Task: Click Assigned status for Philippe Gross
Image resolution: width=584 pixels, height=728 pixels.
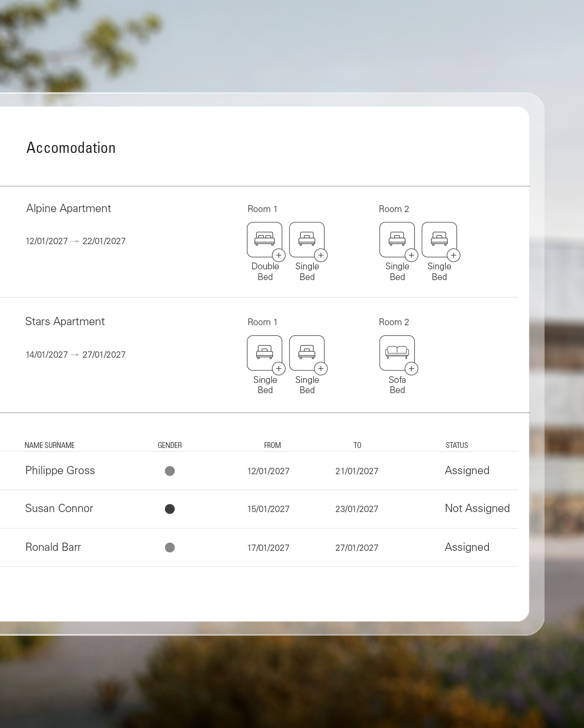Action: click(x=467, y=470)
